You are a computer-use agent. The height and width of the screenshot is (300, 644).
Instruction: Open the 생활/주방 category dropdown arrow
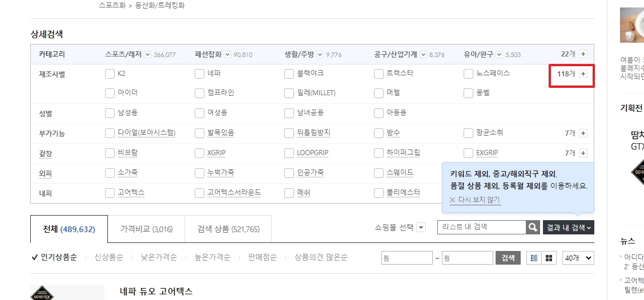(320, 55)
